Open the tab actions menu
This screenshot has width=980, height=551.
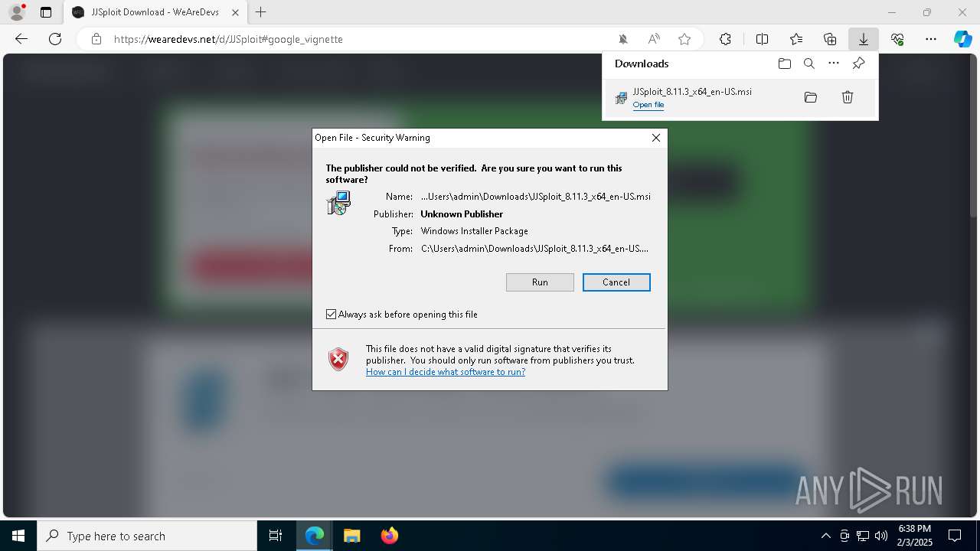pos(46,12)
